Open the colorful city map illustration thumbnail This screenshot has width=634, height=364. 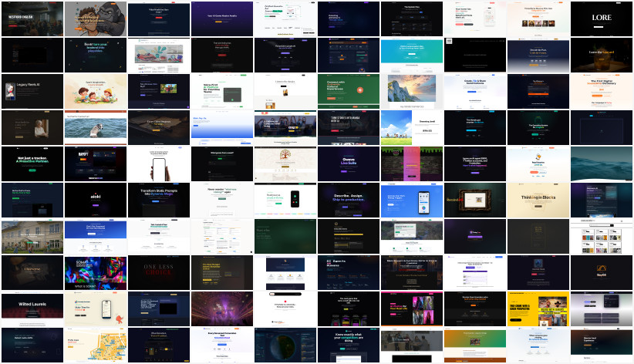[96, 345]
